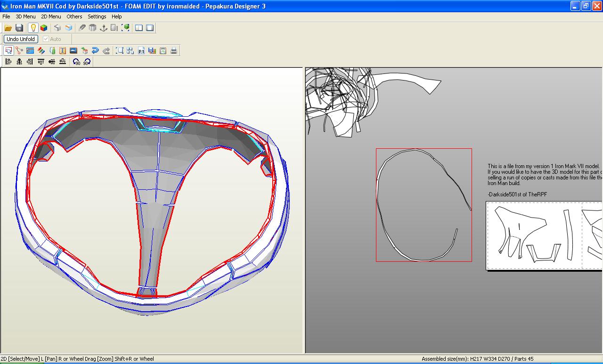This screenshot has width=603, height=364.
Task: Open the 2D Menu
Action: point(51,16)
